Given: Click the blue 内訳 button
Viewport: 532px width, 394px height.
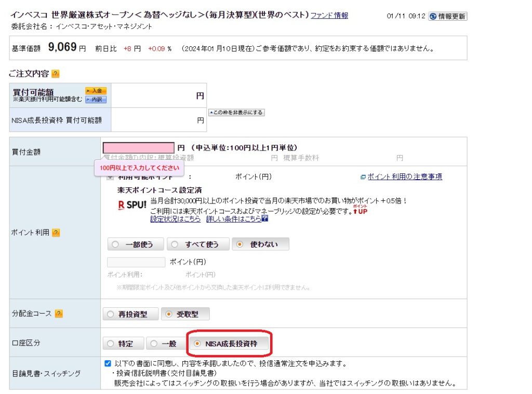Looking at the screenshot, I should click(x=96, y=99).
